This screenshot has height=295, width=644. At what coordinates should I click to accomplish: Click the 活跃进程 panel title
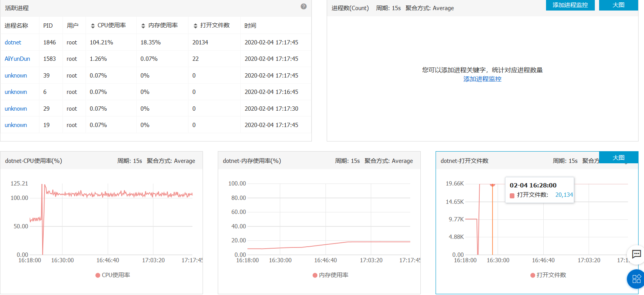coord(17,8)
